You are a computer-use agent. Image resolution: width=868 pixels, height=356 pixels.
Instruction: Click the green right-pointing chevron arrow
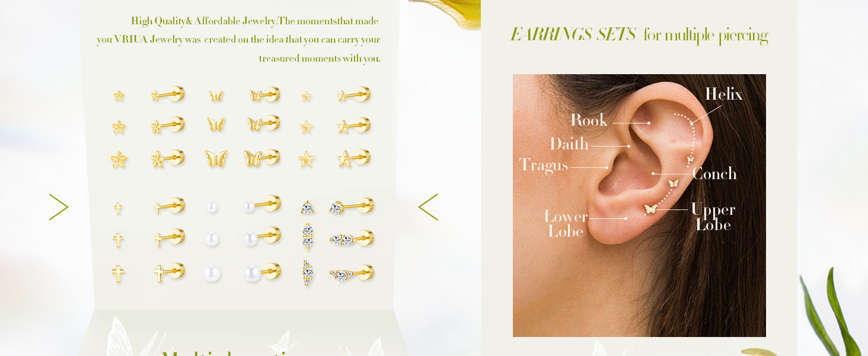[x=59, y=207]
